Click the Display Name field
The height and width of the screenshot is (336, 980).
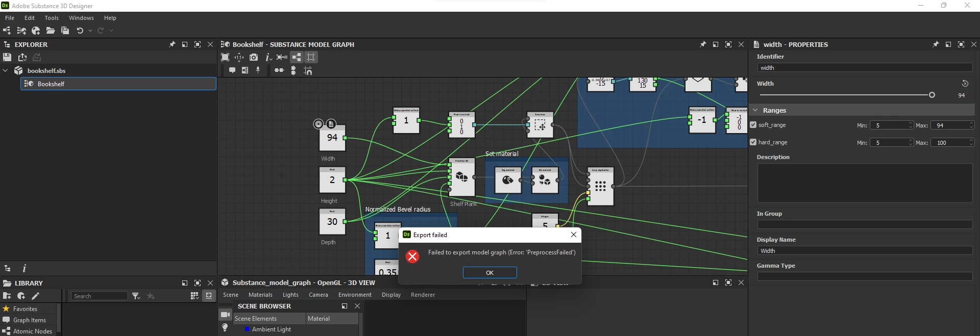pos(865,251)
